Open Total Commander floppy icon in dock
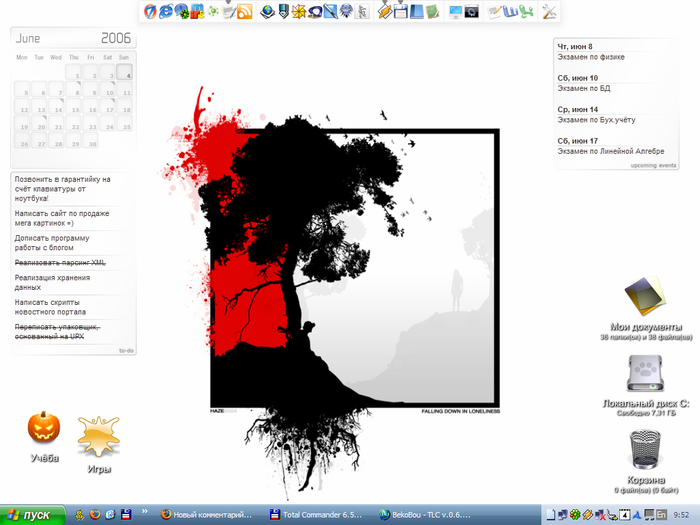Screen dimensions: 700x525 tap(400, 11)
